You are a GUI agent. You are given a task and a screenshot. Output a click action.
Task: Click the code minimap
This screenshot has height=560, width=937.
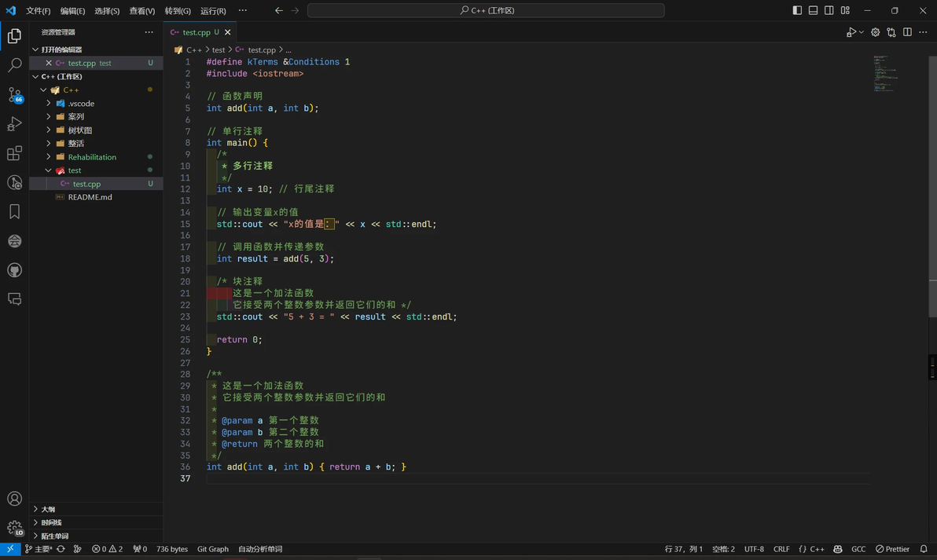pos(887,74)
